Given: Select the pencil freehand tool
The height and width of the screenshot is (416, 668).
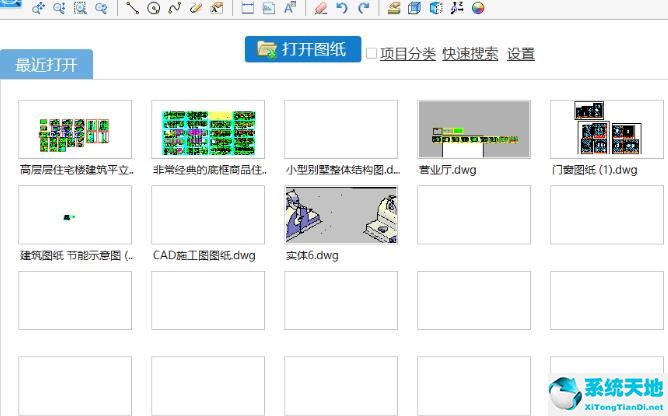Looking at the screenshot, I should 196,8.
